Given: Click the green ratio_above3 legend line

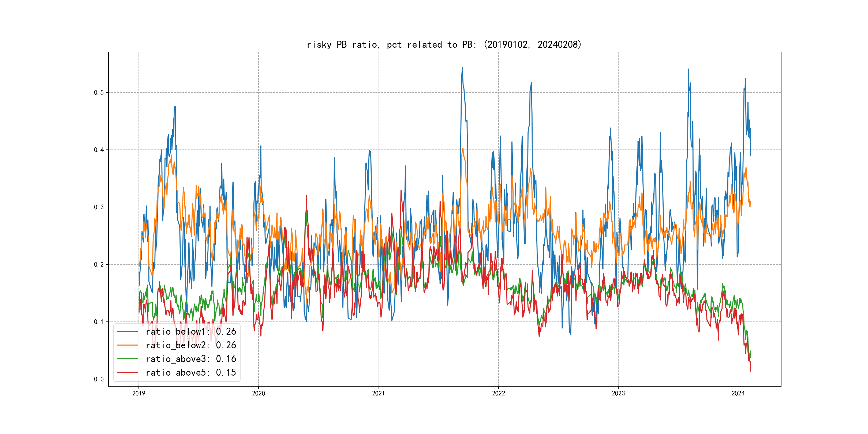Looking at the screenshot, I should (x=127, y=359).
